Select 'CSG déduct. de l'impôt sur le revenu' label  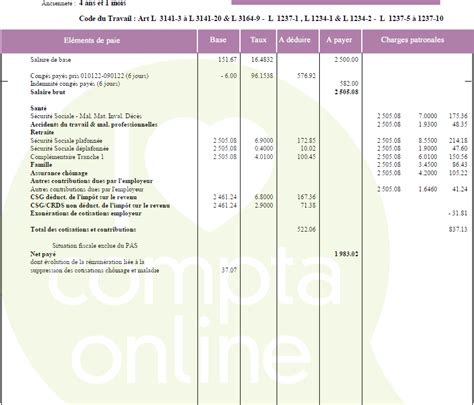(x=84, y=197)
